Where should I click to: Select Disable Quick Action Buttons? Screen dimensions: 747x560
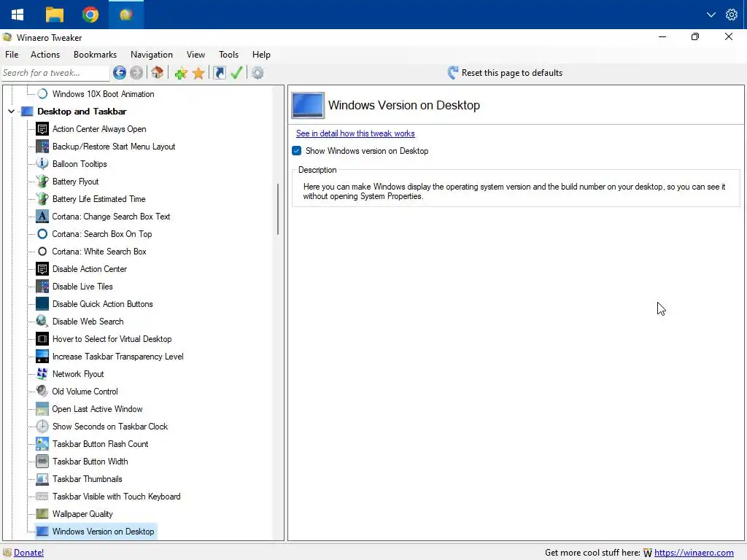[x=102, y=304]
